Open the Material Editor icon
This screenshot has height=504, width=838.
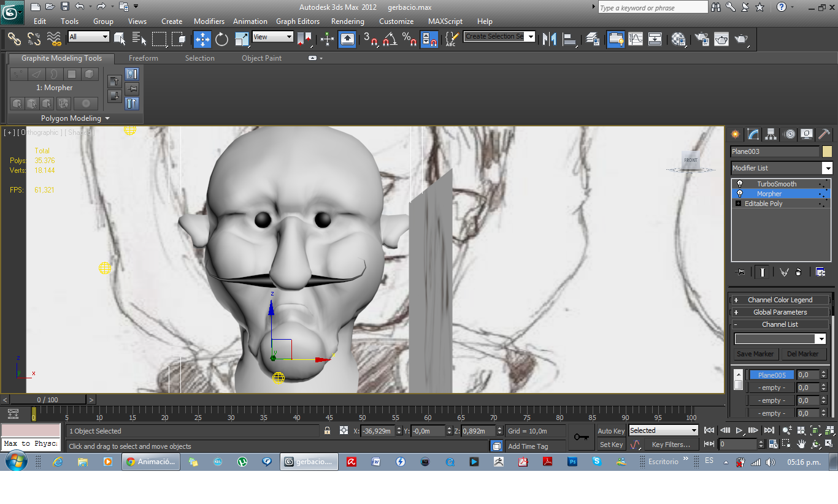click(678, 39)
